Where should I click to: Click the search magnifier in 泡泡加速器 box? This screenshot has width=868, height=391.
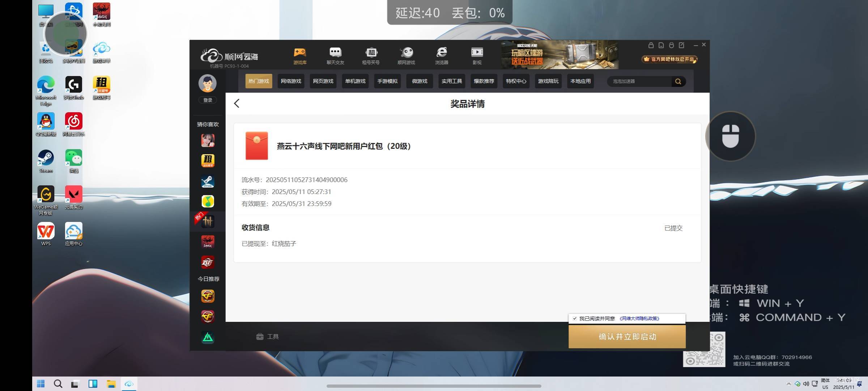point(678,81)
